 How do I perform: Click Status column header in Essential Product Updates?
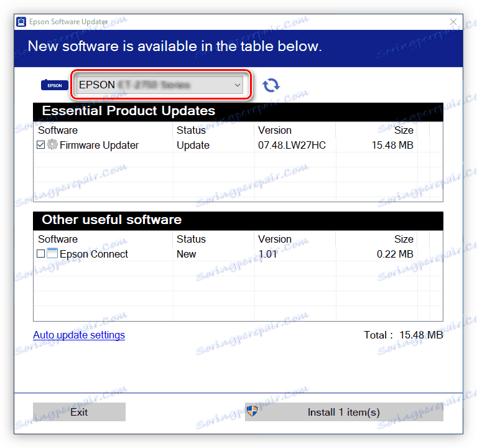click(191, 130)
